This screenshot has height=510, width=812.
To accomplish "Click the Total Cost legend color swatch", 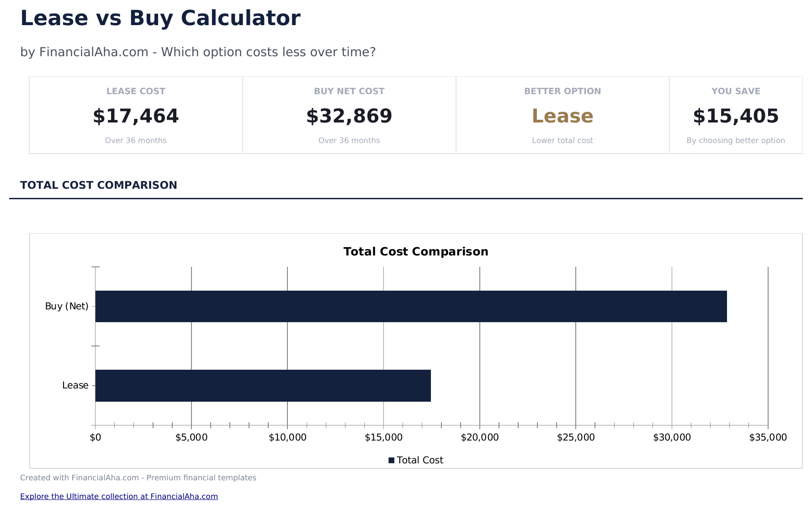I will [392, 460].
